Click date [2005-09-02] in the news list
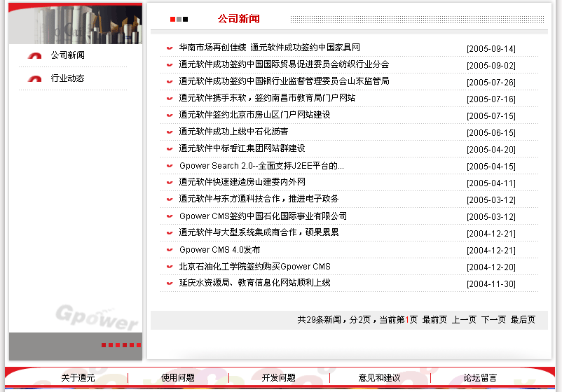Viewport: 562px width, 392px height. (491, 66)
